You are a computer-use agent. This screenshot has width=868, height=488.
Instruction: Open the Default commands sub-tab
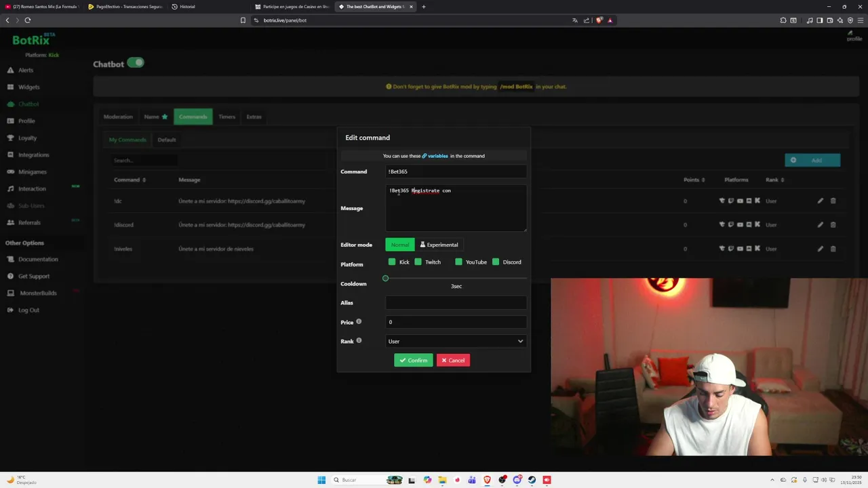point(167,140)
